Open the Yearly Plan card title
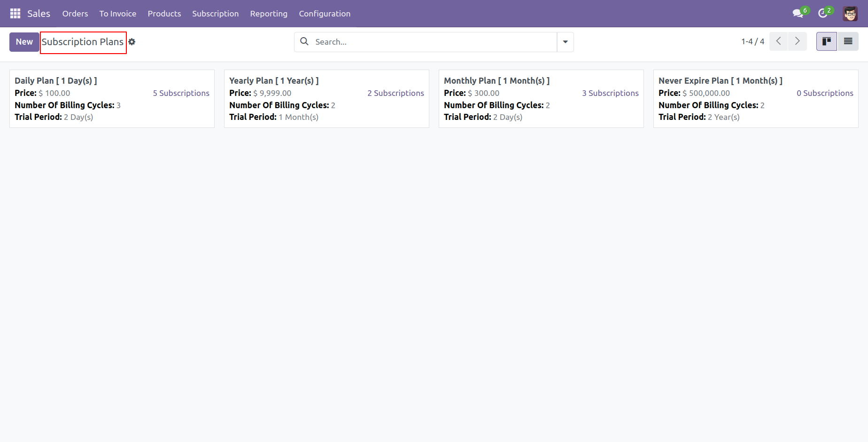The image size is (868, 442). pos(274,81)
